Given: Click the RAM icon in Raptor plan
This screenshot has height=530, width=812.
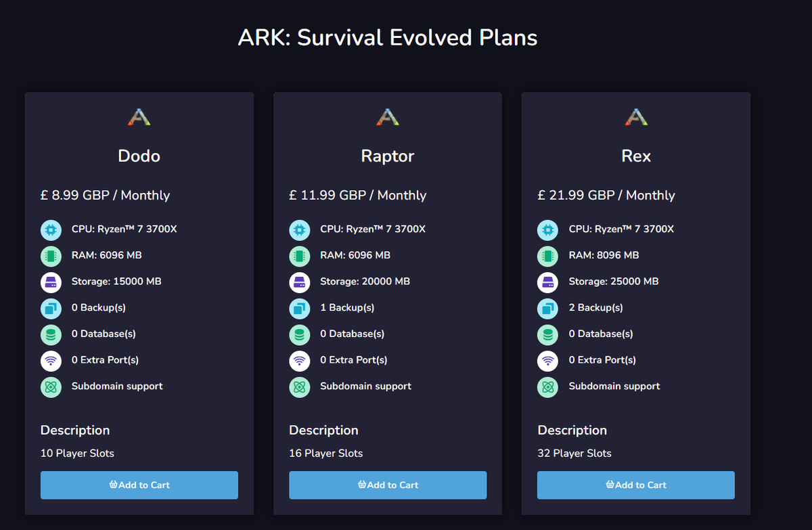Looking at the screenshot, I should pos(300,256).
